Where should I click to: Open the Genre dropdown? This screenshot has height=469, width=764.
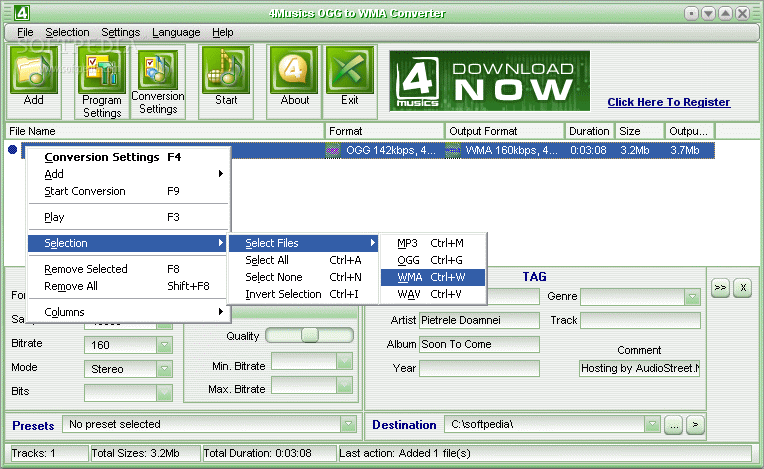click(x=692, y=297)
